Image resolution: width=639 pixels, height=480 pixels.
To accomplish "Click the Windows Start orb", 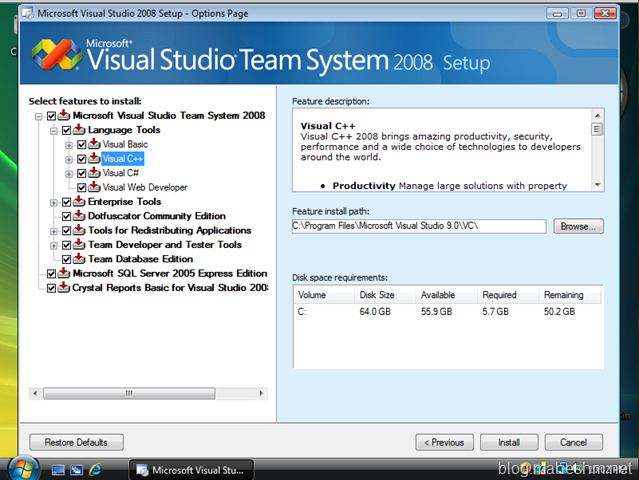I will click(23, 469).
